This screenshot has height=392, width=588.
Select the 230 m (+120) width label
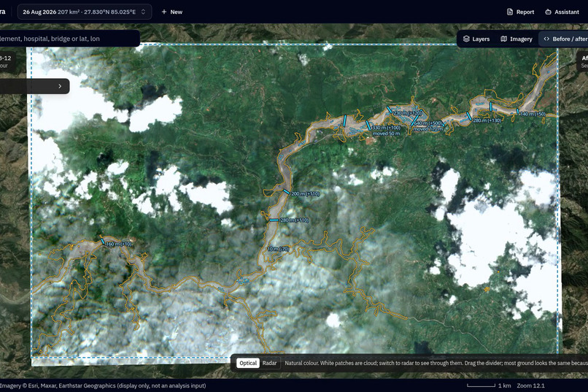[408, 113]
